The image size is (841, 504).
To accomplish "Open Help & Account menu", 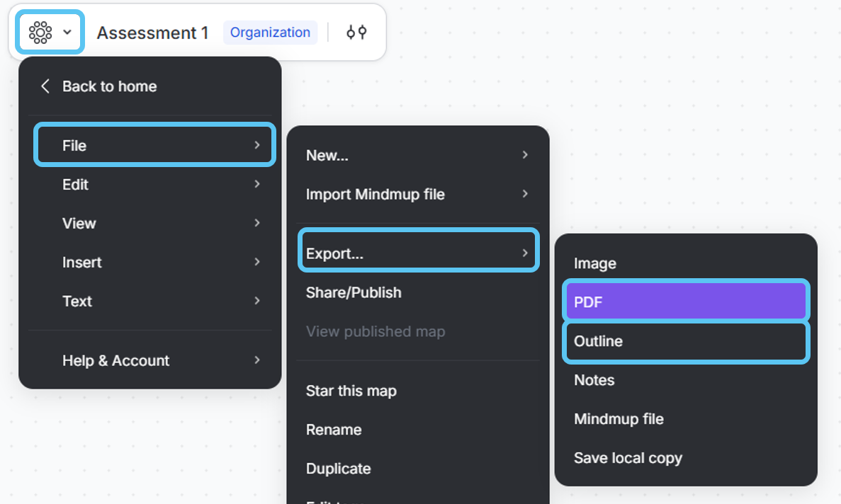I will pyautogui.click(x=155, y=360).
